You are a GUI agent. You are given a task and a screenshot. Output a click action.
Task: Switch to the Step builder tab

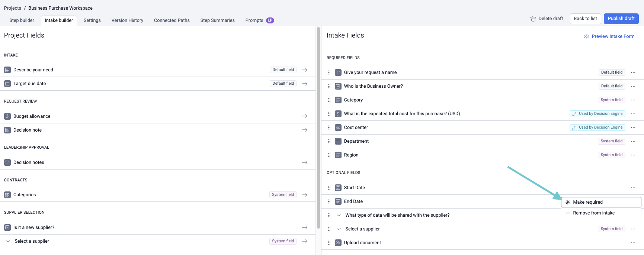22,20
